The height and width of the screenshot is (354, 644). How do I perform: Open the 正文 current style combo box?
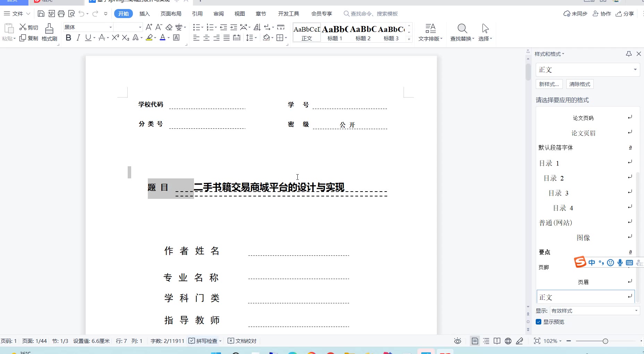(587, 70)
